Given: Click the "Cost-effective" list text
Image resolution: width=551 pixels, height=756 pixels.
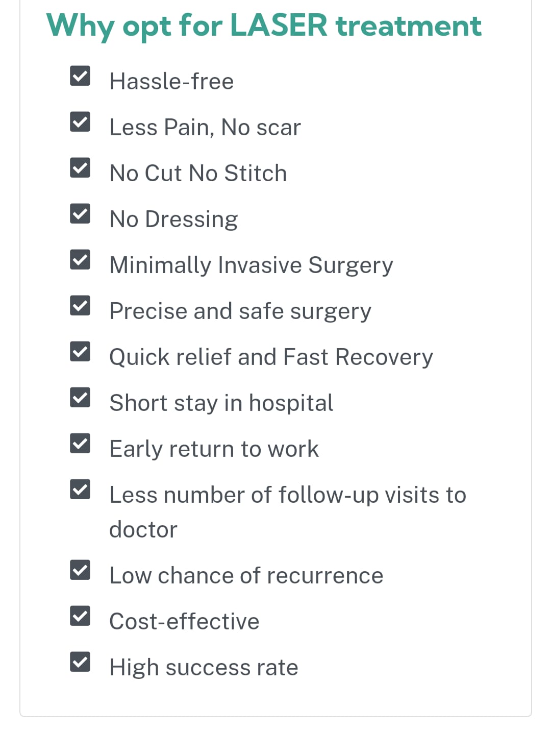Looking at the screenshot, I should [x=184, y=622].
